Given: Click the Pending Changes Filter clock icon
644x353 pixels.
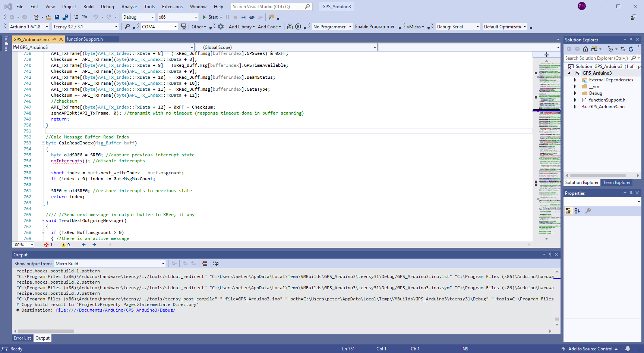Looking at the screenshot, I should click(x=610, y=49).
